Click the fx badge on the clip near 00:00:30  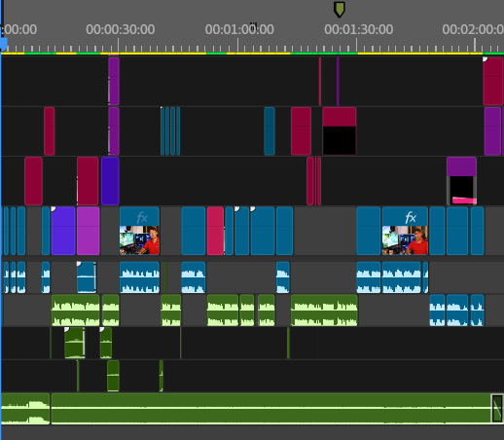click(x=142, y=217)
